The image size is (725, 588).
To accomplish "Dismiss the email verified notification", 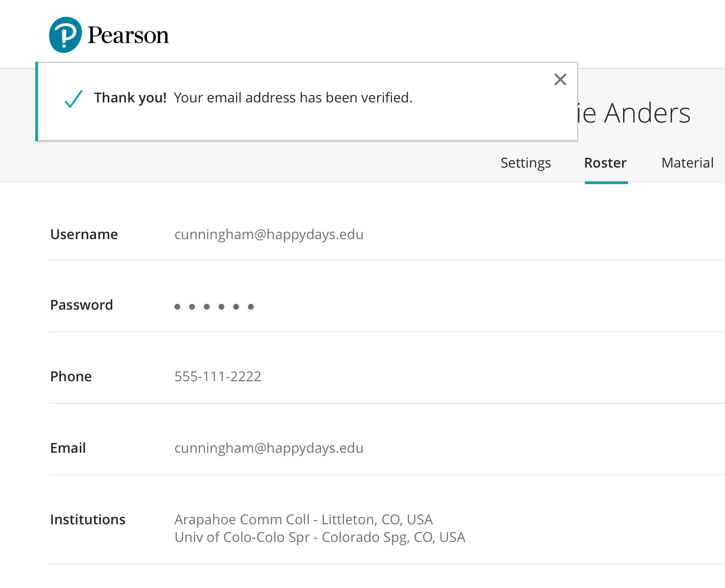I will (560, 79).
